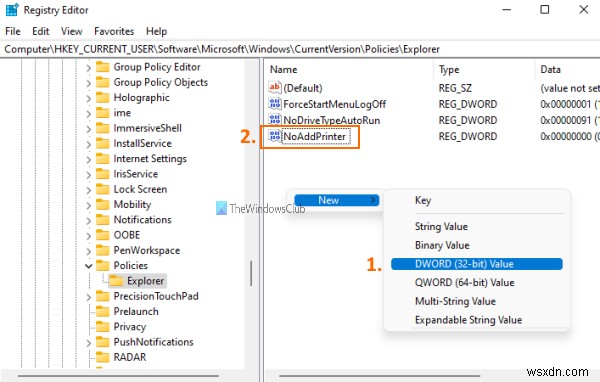The height and width of the screenshot is (382, 600).
Task: Click the tree pane horizontal scrollbar
Action: click(x=118, y=376)
